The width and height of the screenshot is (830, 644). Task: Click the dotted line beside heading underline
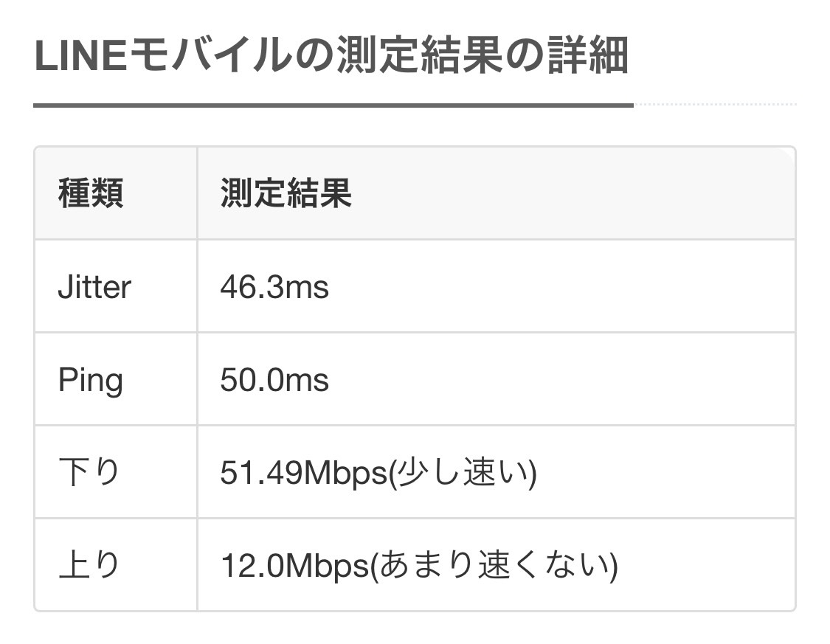click(715, 105)
